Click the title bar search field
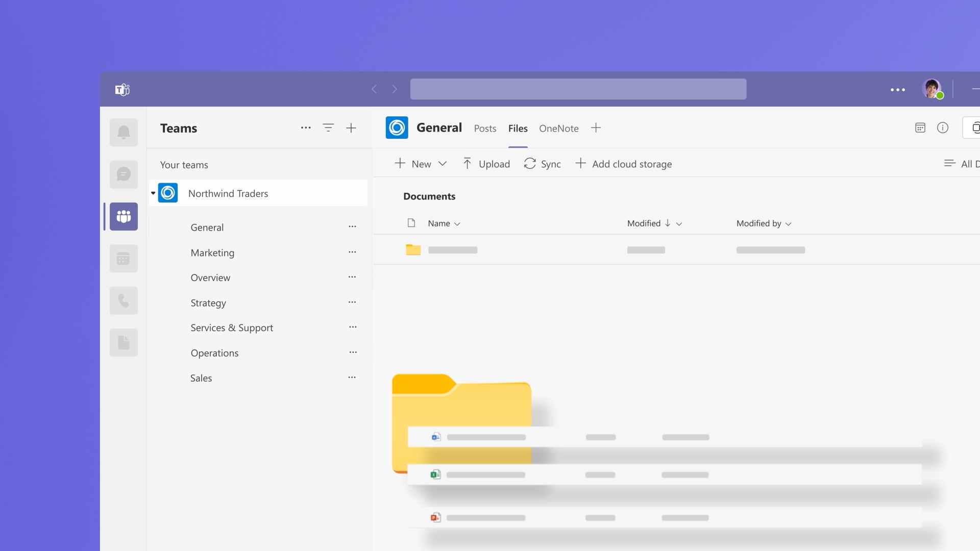Viewport: 980px width, 551px height. (x=578, y=89)
